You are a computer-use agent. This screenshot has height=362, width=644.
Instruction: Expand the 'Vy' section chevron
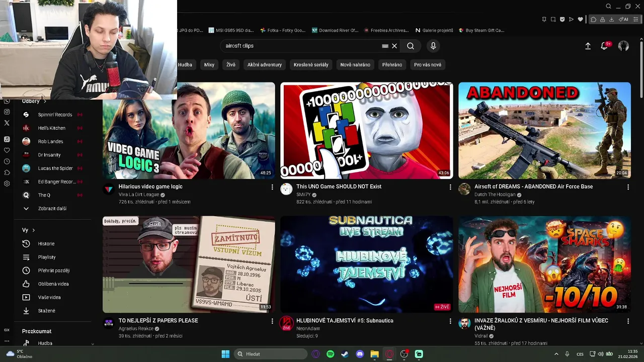[34, 230]
